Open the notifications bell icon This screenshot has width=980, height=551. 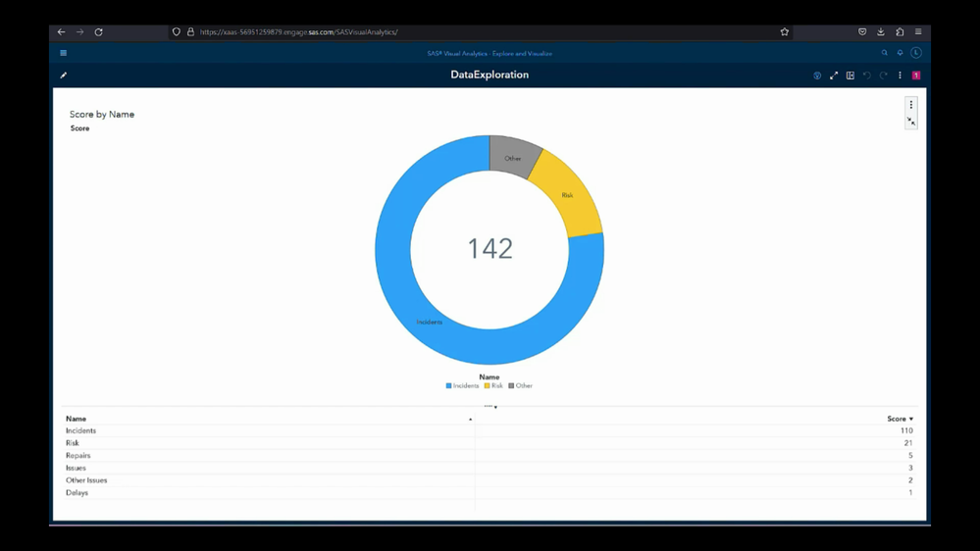(900, 53)
